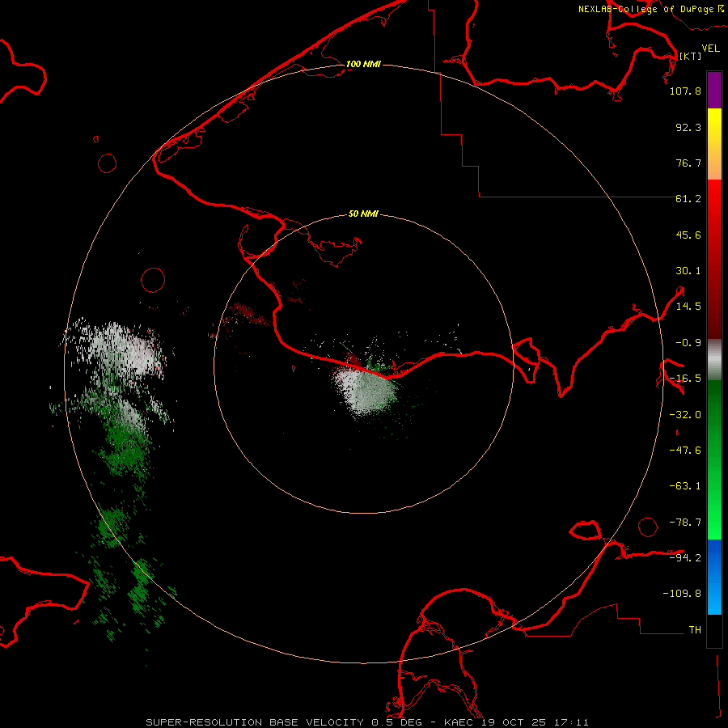
Task: Click the TH threshold label
Action: pos(695,630)
